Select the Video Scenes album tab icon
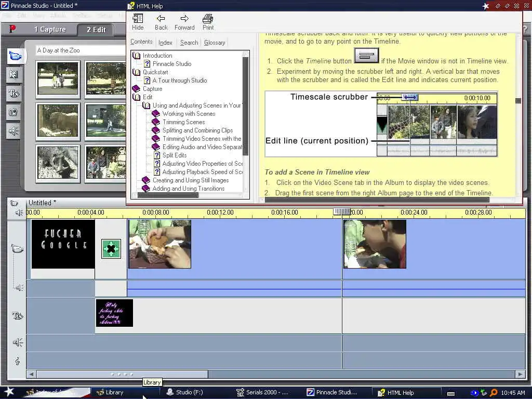Viewport: 532px width, 399px height. 15,56
